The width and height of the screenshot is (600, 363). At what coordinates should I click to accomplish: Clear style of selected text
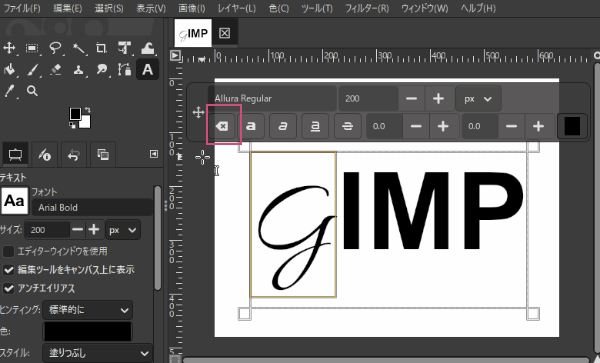pyautogui.click(x=222, y=126)
